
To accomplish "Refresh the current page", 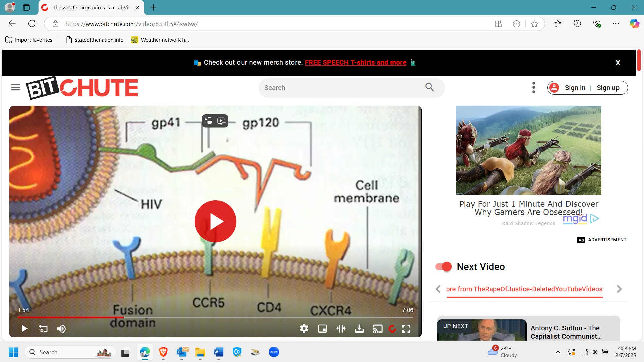I will click(x=32, y=24).
